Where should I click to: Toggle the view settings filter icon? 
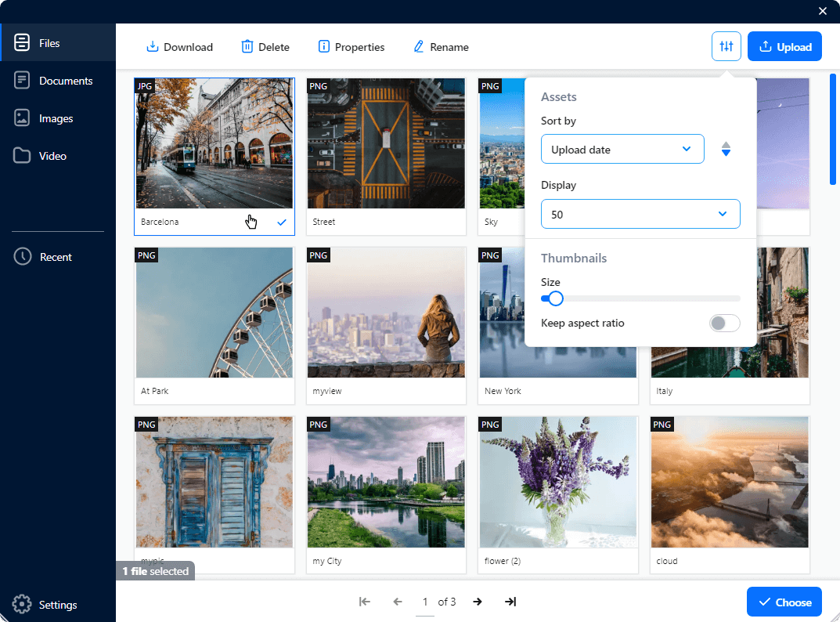(x=726, y=46)
